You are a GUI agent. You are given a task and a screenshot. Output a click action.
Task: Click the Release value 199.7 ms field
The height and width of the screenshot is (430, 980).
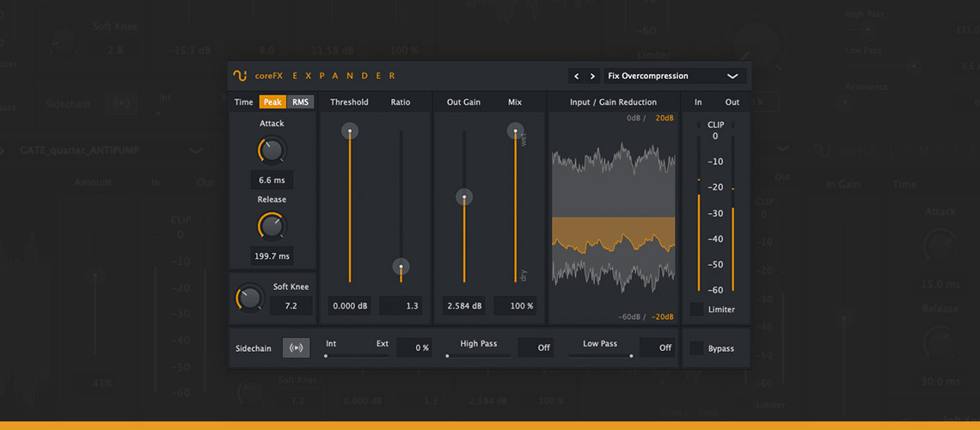point(272,256)
